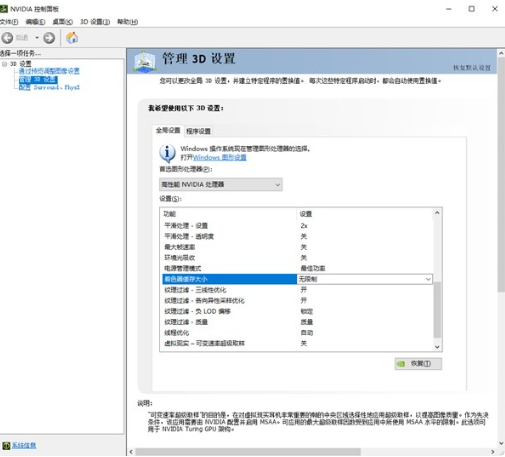The image size is (505, 457).
Task: Click the 管理 3D 设置 header cube icon
Action: tap(145, 61)
